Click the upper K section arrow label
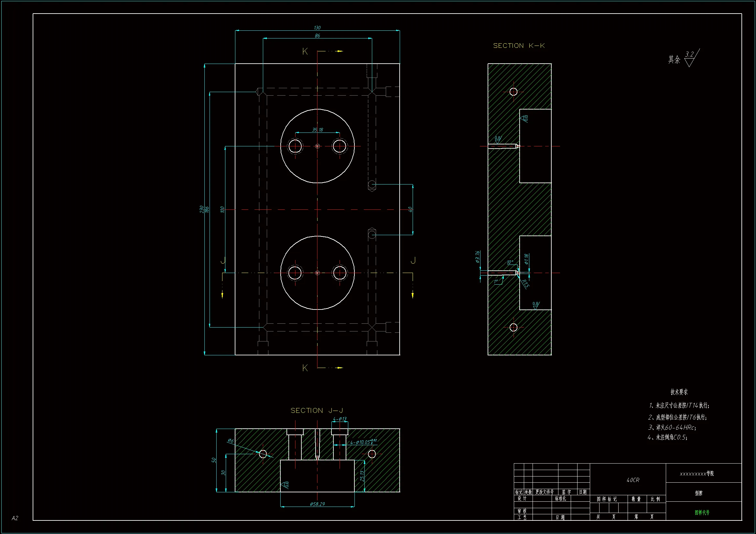This screenshot has height=534, width=756. [305, 51]
